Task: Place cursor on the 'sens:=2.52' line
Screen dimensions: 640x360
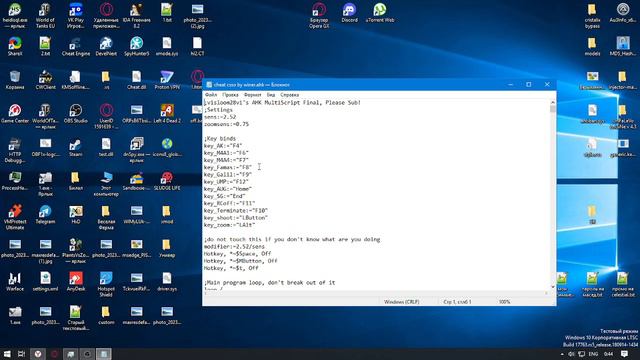Action: pos(220,117)
